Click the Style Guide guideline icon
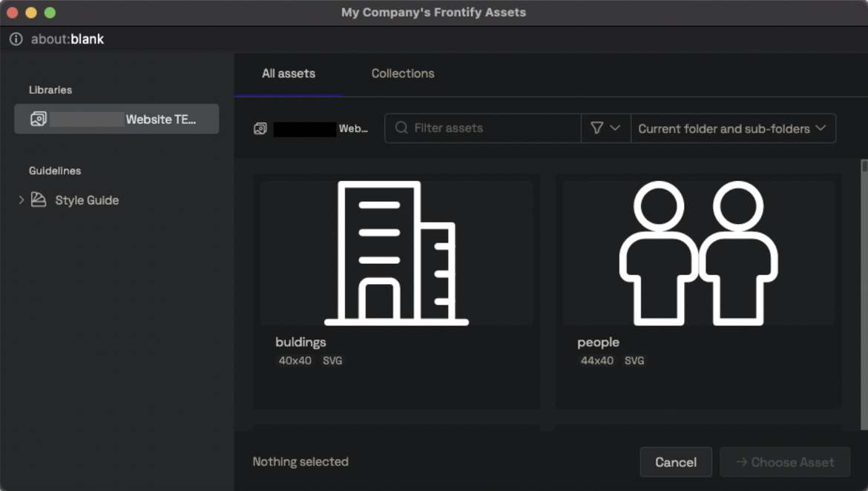This screenshot has height=491, width=868. click(38, 200)
